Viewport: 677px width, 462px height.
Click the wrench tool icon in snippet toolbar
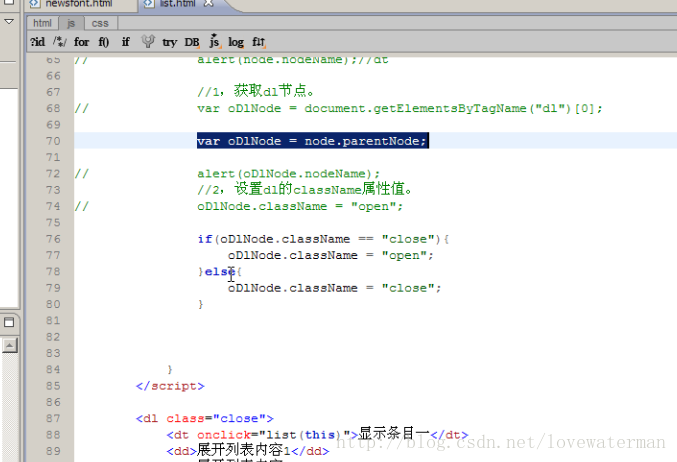point(148,41)
